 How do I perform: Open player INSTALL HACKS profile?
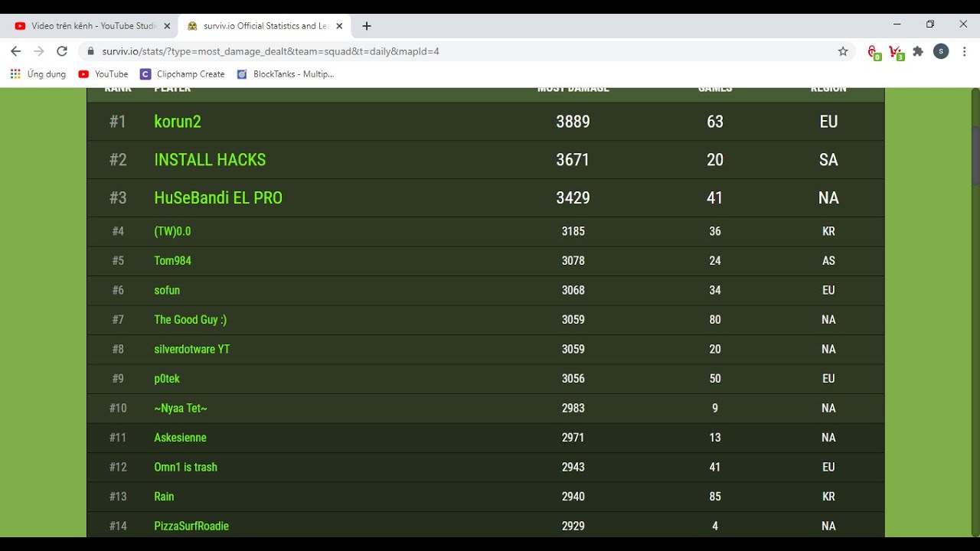pos(210,160)
